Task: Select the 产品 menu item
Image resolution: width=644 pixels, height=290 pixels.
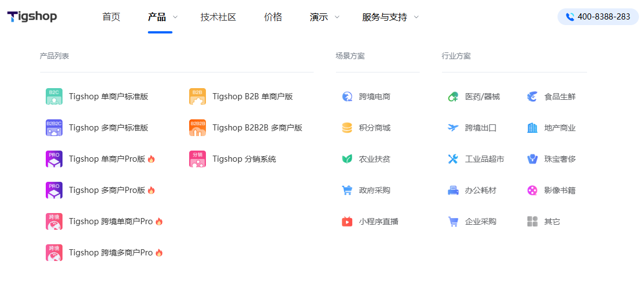Action: coord(157,17)
